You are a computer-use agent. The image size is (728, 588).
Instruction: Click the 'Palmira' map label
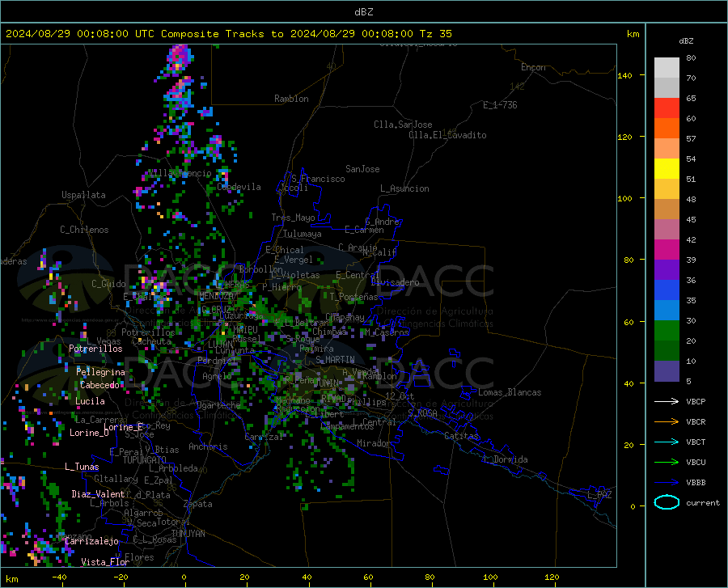tap(316, 349)
